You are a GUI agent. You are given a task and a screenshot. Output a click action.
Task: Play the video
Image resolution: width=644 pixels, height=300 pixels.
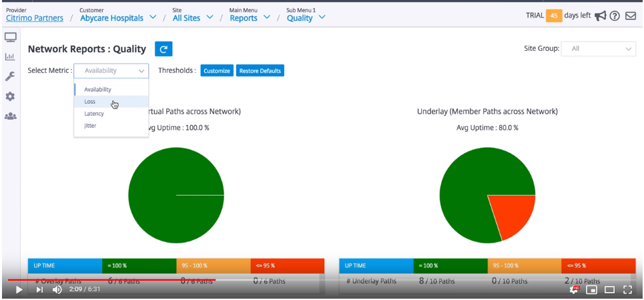coord(19,290)
